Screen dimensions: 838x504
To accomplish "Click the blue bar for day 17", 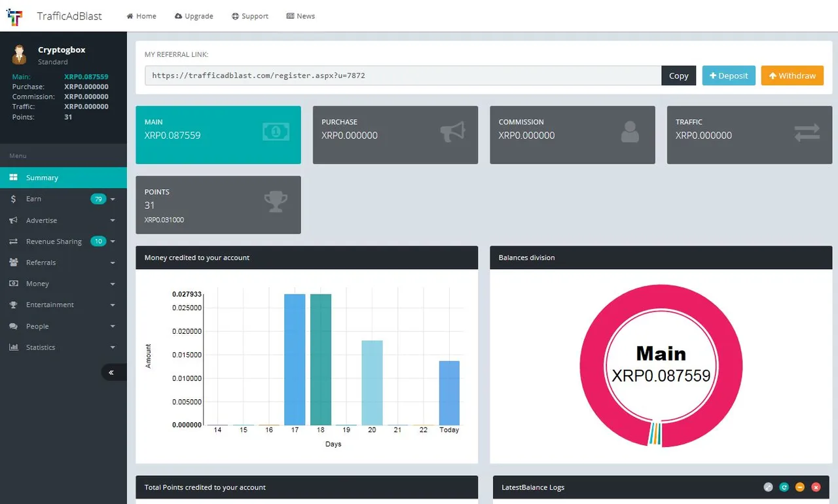I will 295,359.
